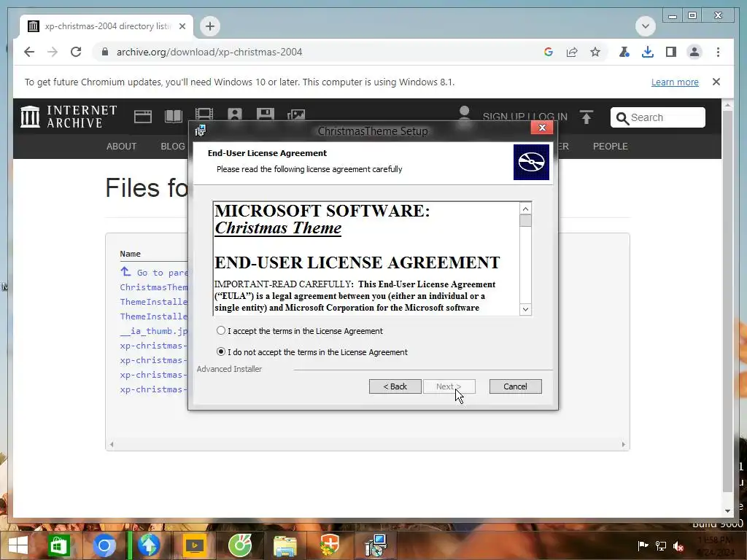Select the xp-christmas-2004 directory listing tab
The height and width of the screenshot is (560, 747).
click(107, 26)
